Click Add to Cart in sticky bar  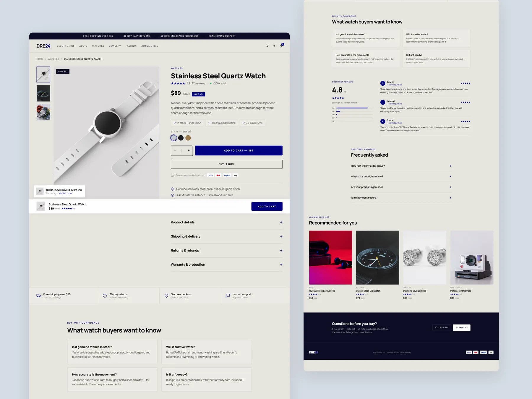click(267, 207)
